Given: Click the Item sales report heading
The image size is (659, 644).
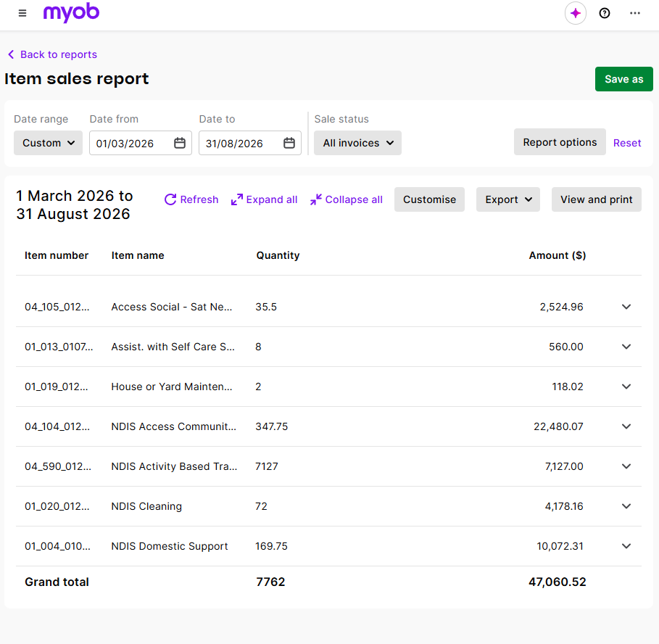Looking at the screenshot, I should tap(77, 79).
